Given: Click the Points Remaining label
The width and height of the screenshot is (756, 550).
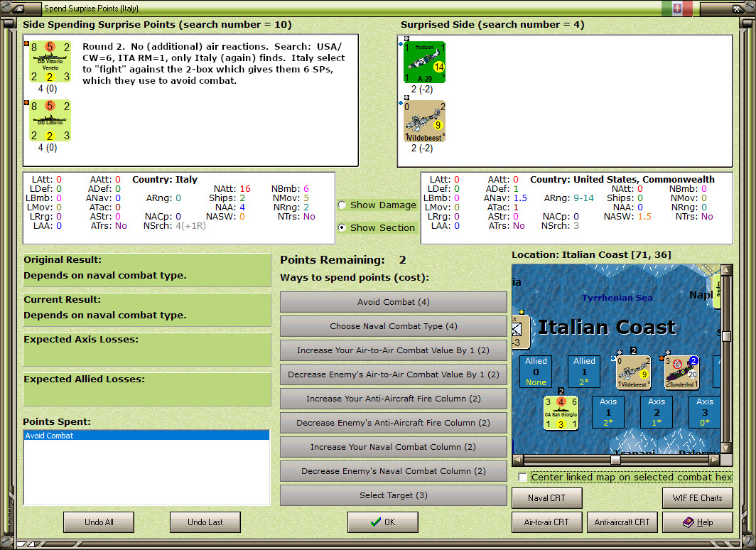Looking at the screenshot, I should [x=333, y=260].
